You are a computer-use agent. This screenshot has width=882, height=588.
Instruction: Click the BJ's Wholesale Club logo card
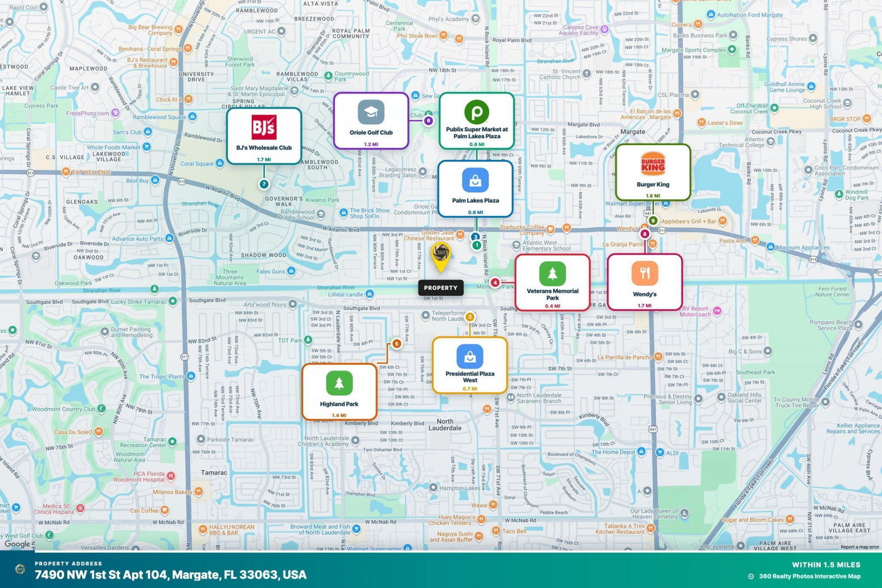point(264,136)
